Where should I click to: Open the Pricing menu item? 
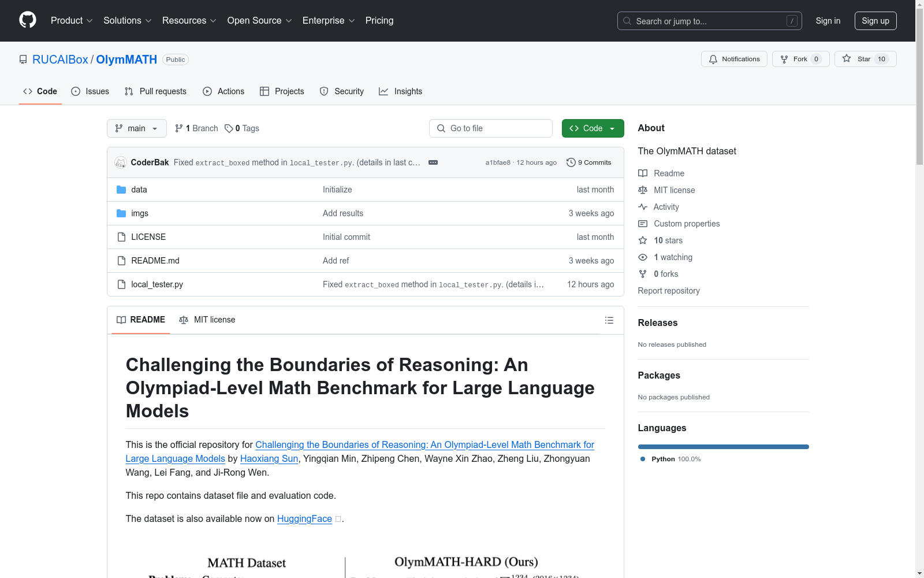tap(379, 21)
